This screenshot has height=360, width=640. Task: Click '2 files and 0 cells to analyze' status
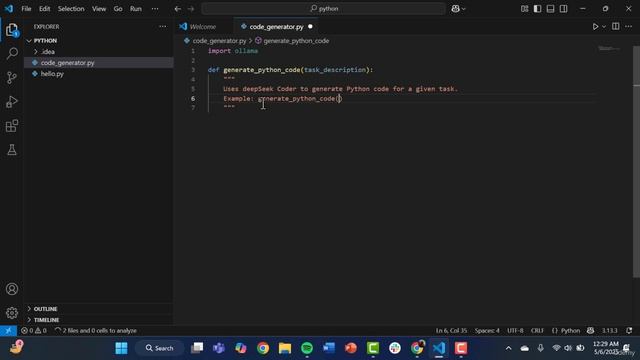[x=96, y=331]
